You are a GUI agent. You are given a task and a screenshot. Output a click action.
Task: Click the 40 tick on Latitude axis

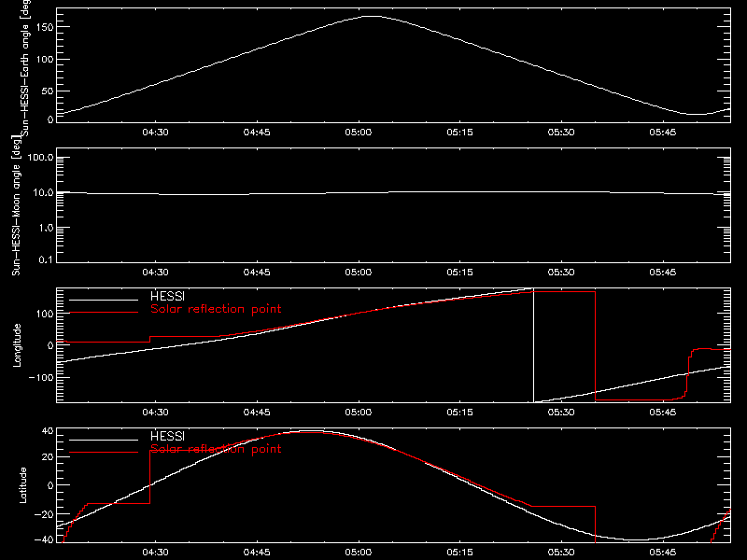point(48,431)
